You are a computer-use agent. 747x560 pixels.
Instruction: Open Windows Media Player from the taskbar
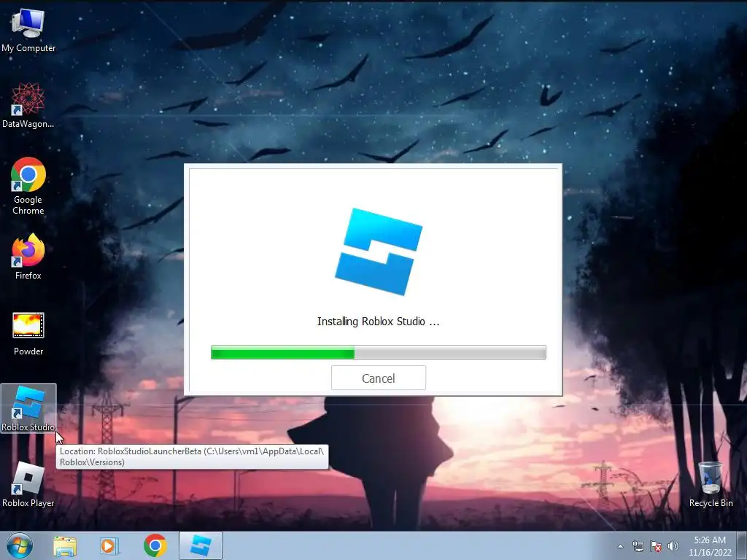[109, 545]
